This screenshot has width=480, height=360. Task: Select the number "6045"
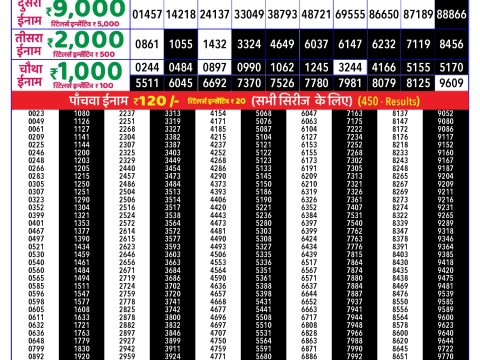pos(181,83)
